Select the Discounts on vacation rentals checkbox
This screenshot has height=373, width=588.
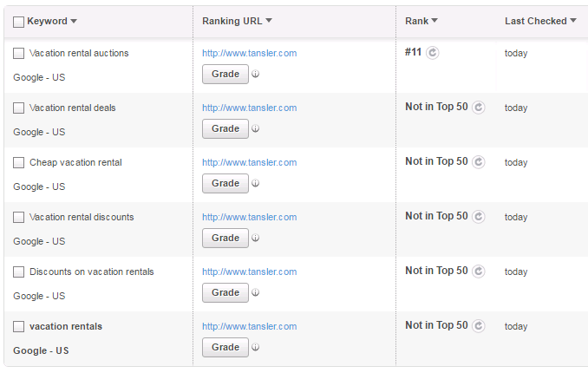pyautogui.click(x=18, y=272)
